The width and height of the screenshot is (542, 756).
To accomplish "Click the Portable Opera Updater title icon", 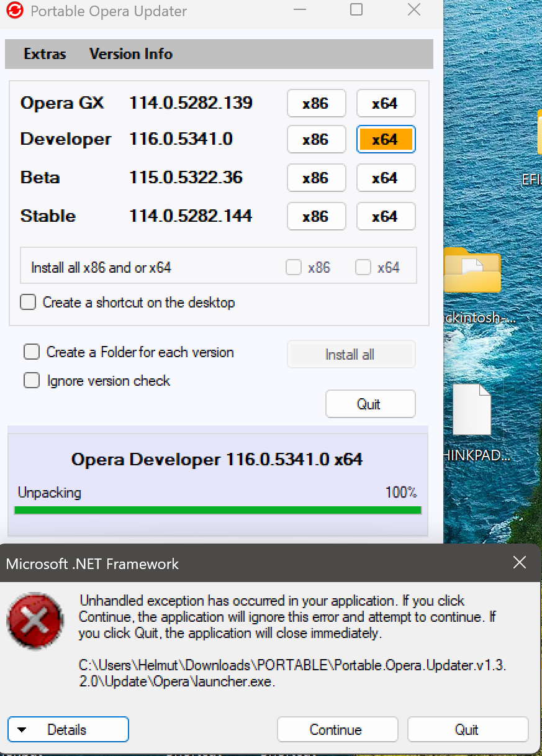I will coord(16,11).
